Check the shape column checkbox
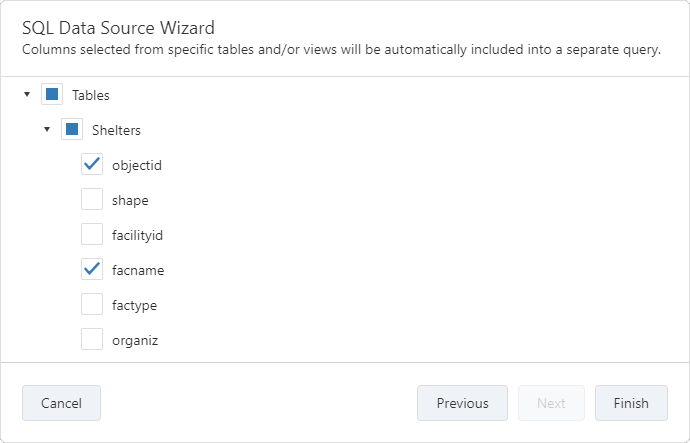The height and width of the screenshot is (443, 690). click(92, 200)
